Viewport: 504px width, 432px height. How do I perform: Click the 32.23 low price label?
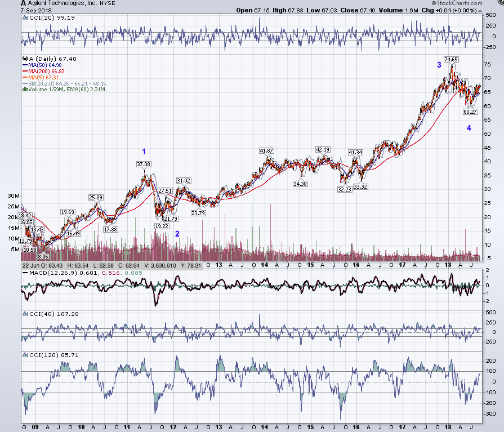(345, 190)
